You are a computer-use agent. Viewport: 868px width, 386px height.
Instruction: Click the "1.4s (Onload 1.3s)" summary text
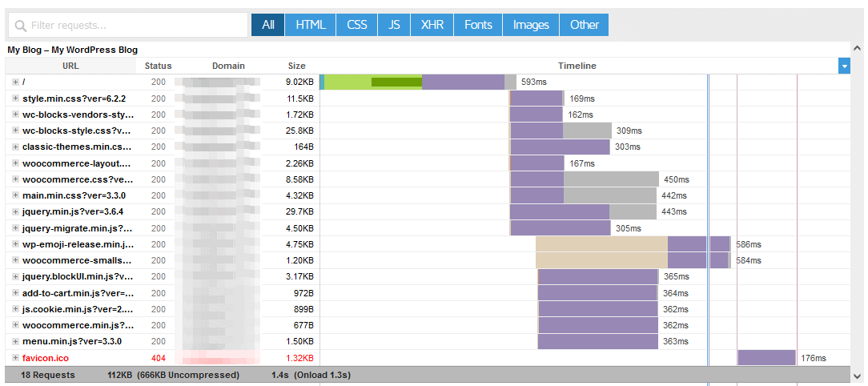pyautogui.click(x=311, y=375)
